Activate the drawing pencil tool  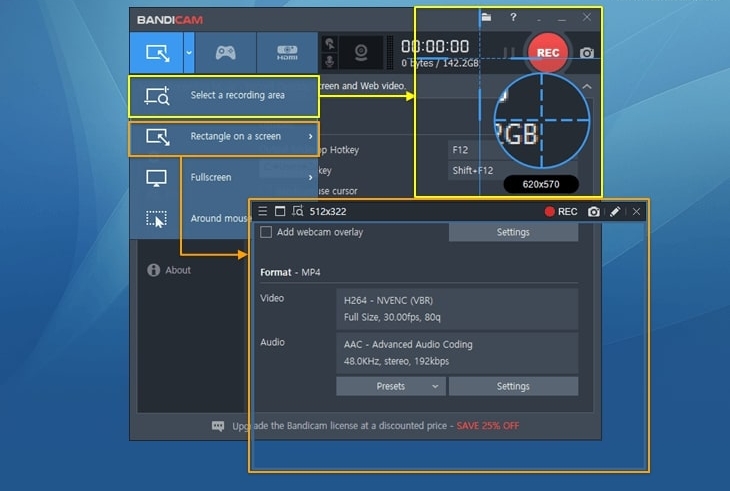[615, 212]
